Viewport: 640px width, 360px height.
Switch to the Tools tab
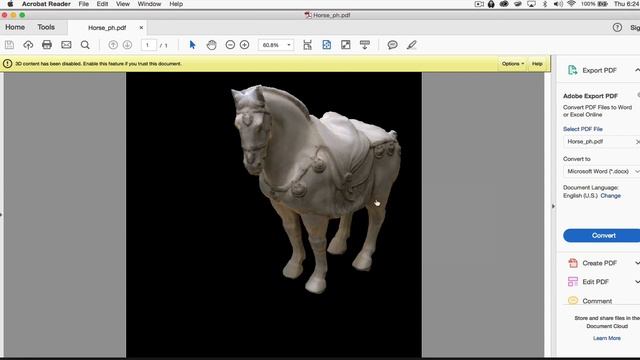coord(46,27)
